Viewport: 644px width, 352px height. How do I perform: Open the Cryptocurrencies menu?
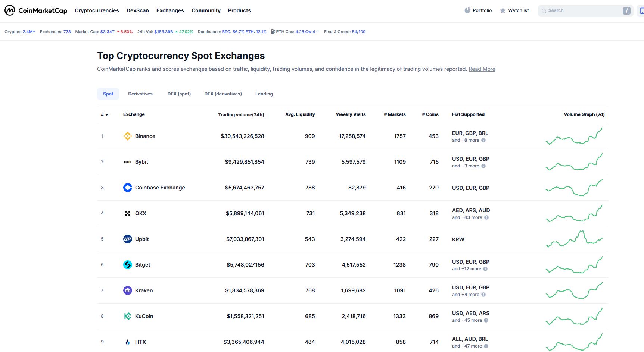click(97, 10)
